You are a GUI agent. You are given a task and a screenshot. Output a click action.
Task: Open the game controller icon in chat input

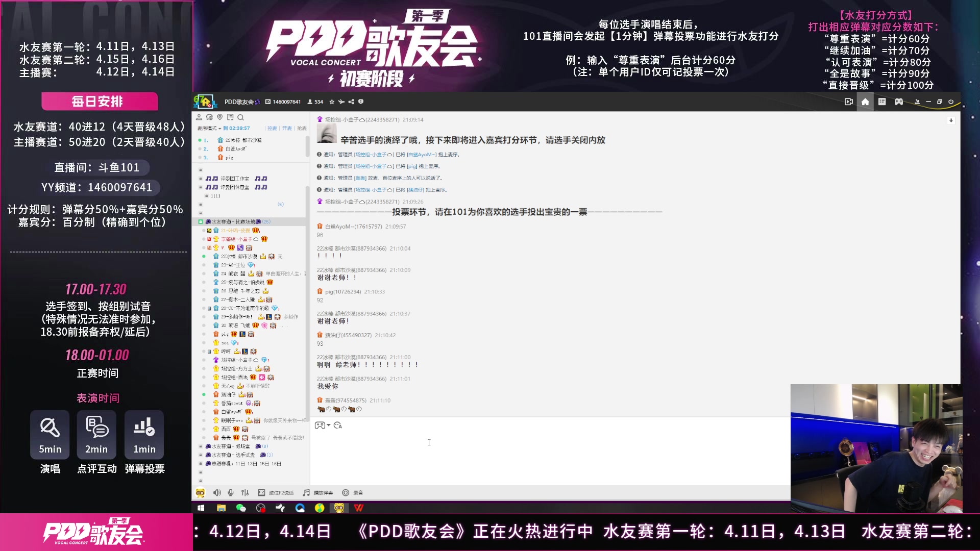(x=320, y=425)
